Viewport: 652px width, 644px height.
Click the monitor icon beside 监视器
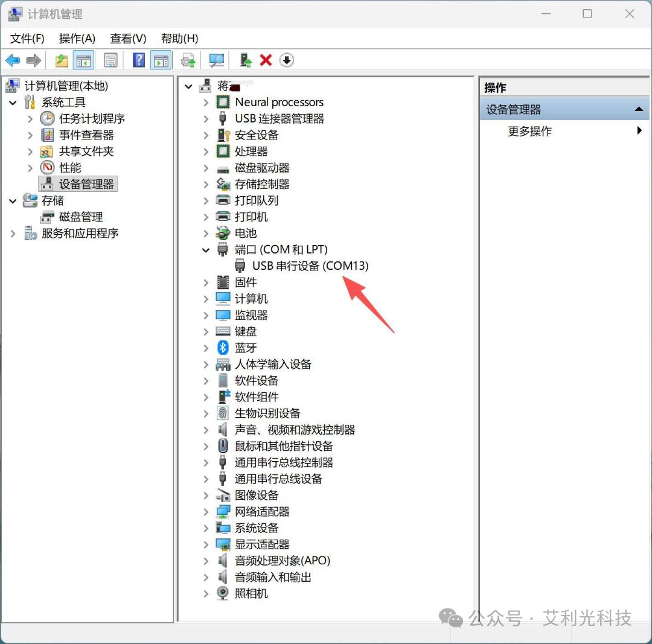click(223, 314)
